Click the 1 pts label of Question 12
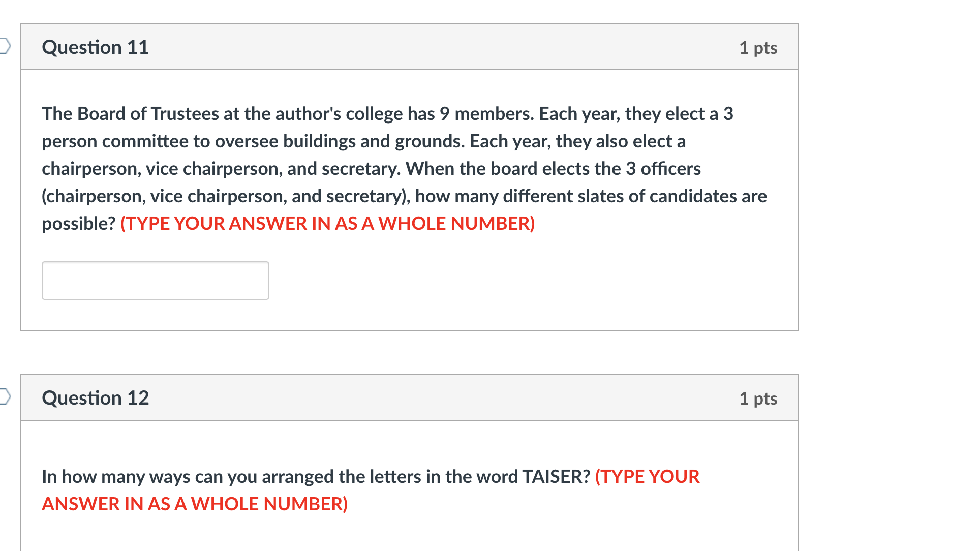980x551 pixels. [x=758, y=399]
